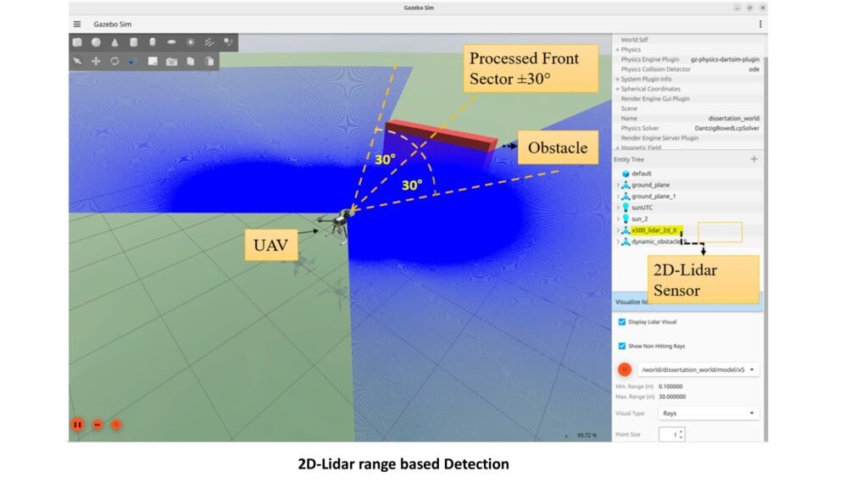Image resolution: width=868 pixels, height=488 pixels.
Task: Insert a cone shape from the toolbar
Action: tap(114, 42)
